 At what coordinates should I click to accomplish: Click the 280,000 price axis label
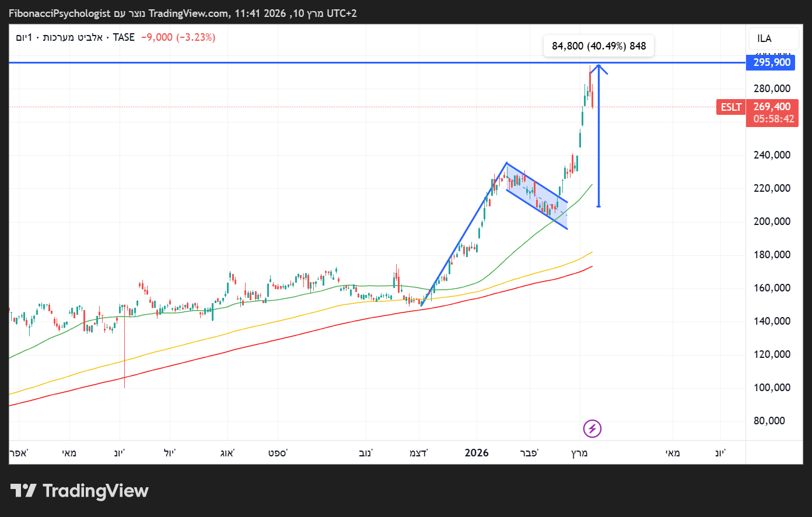pos(772,89)
